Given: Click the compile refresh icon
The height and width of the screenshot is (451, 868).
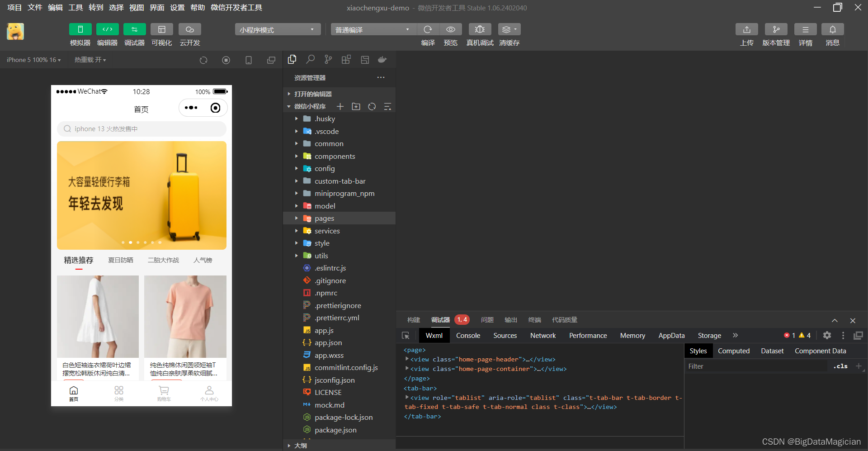Looking at the screenshot, I should click(x=428, y=29).
